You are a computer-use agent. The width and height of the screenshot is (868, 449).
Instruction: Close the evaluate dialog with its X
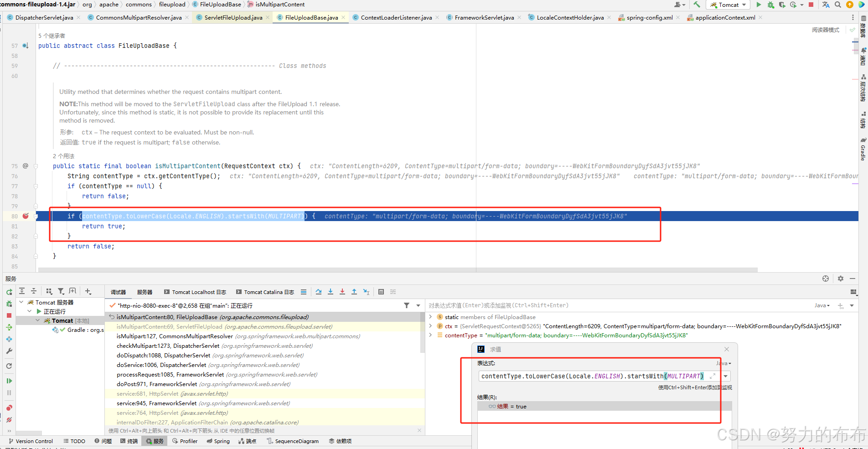(x=727, y=349)
